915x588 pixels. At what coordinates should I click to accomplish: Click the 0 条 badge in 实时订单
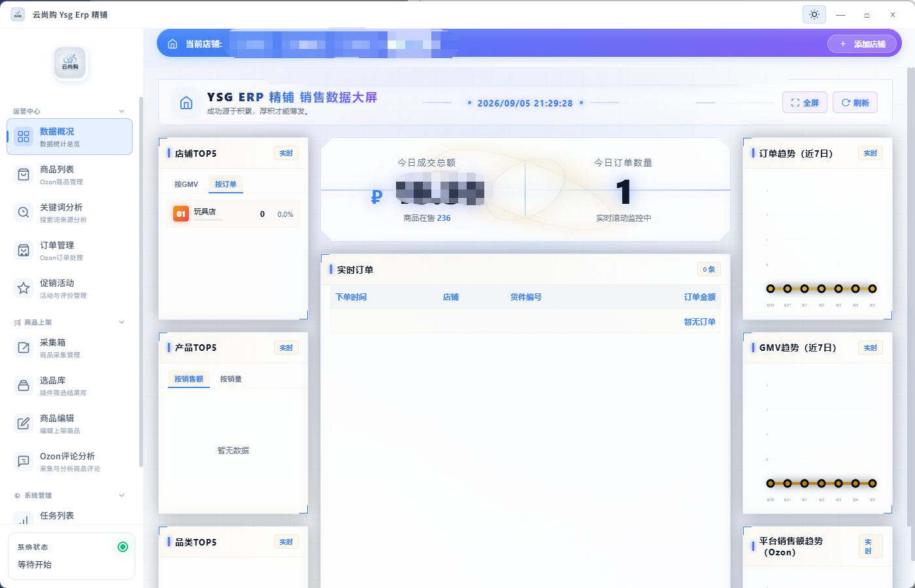(x=709, y=269)
